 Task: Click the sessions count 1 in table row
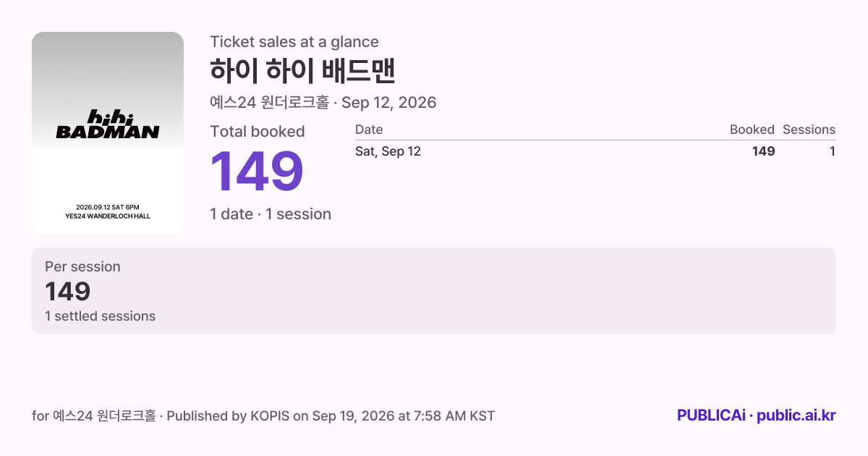tap(833, 151)
